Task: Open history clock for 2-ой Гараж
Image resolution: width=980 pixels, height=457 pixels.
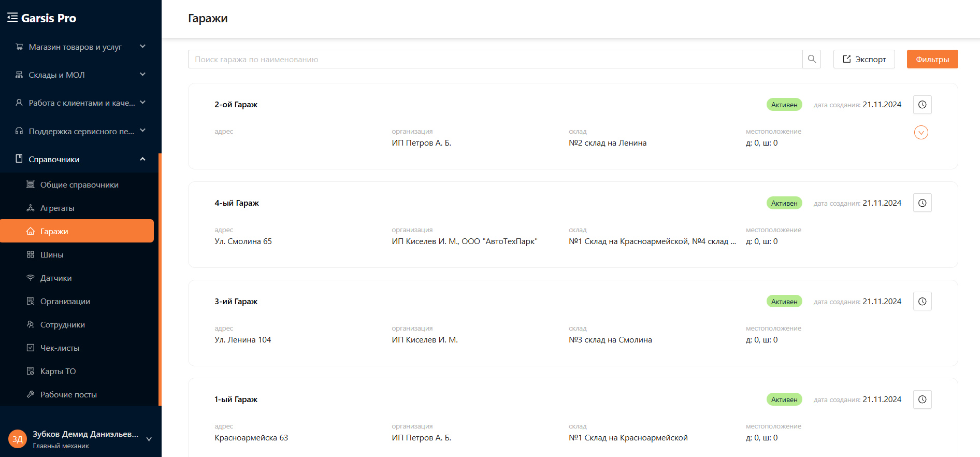Action: [923, 105]
